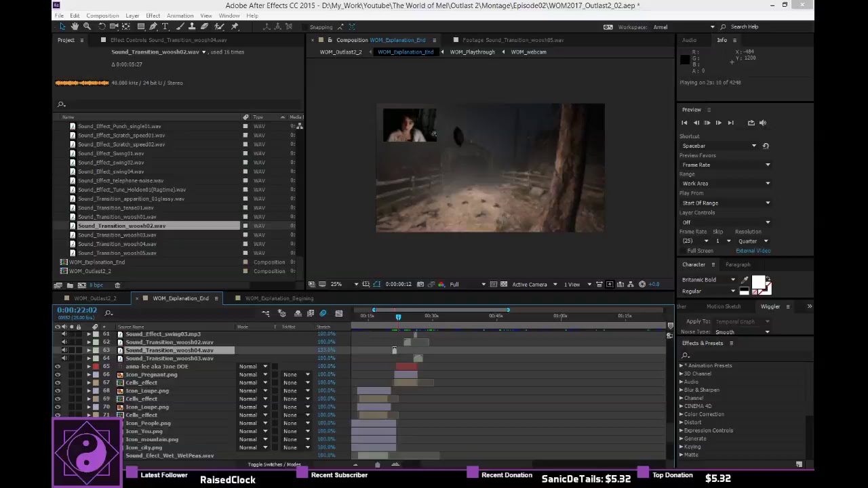Screen dimensions: 868x488
Task: Create a new folder in Project panel
Action: coord(70,285)
